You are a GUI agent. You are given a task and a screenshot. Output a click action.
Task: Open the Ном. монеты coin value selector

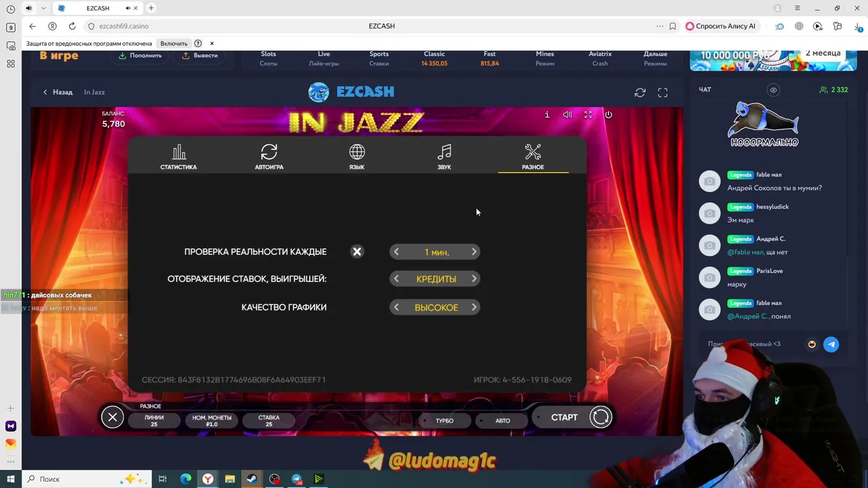(x=212, y=420)
